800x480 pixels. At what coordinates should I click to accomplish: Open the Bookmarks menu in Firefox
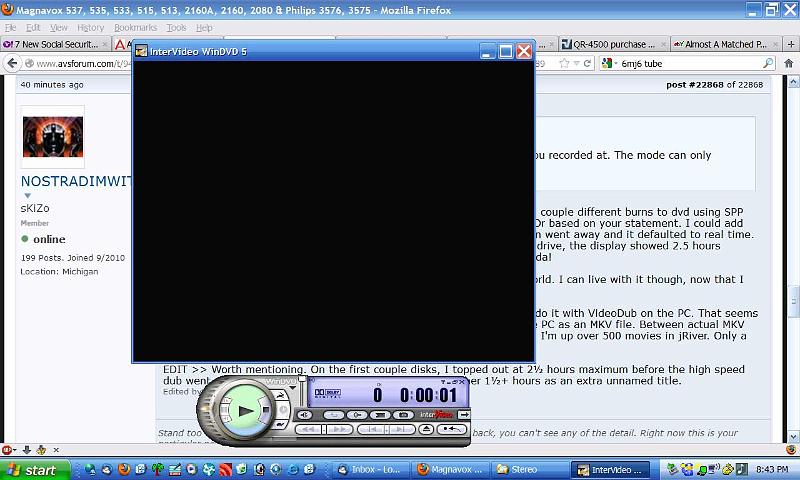(135, 28)
